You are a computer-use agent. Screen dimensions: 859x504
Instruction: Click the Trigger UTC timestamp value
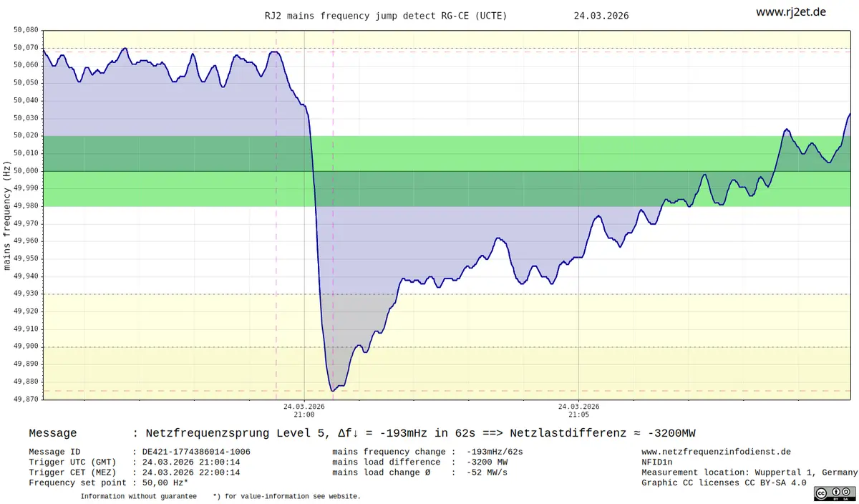pyautogui.click(x=191, y=462)
